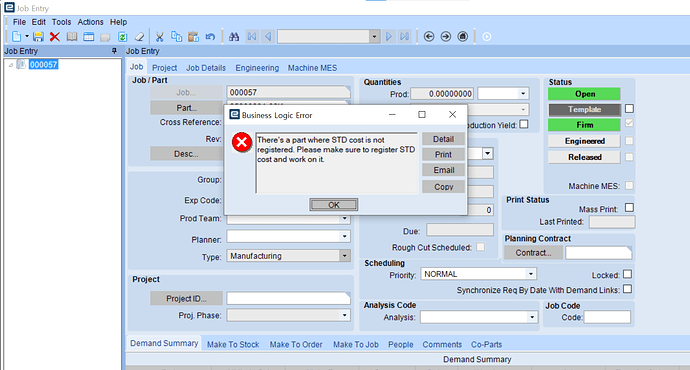
Task: Toggle Synchronize Req By Date checkbox
Action: click(628, 289)
